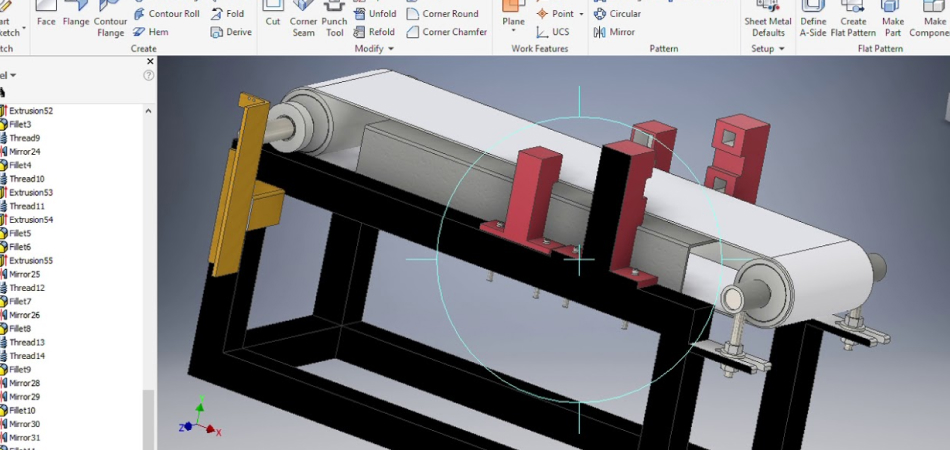Apply the Corner Chamfer tool
The image size is (950, 450).
[447, 32]
